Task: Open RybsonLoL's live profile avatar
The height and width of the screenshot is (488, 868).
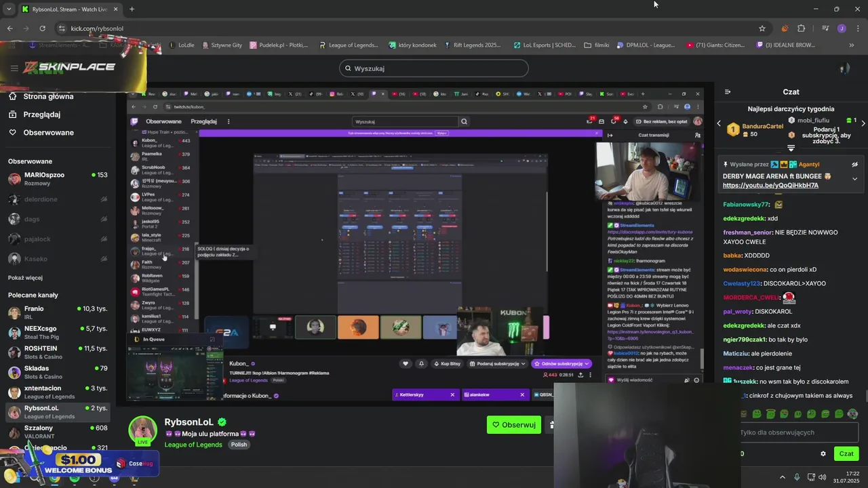Action: coord(143,430)
